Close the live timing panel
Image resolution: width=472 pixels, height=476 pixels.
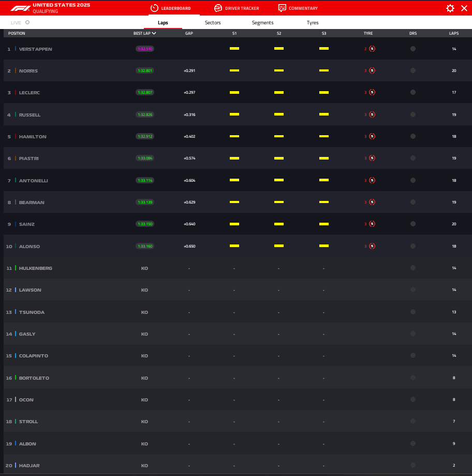[464, 8]
